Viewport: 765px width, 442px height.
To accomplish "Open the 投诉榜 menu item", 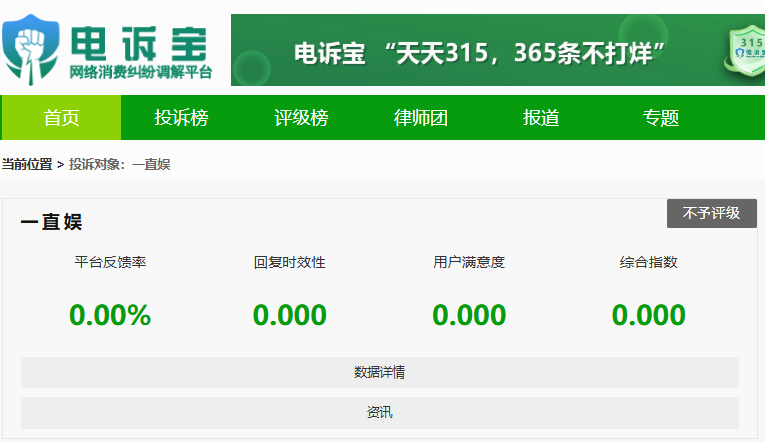I will [x=181, y=118].
